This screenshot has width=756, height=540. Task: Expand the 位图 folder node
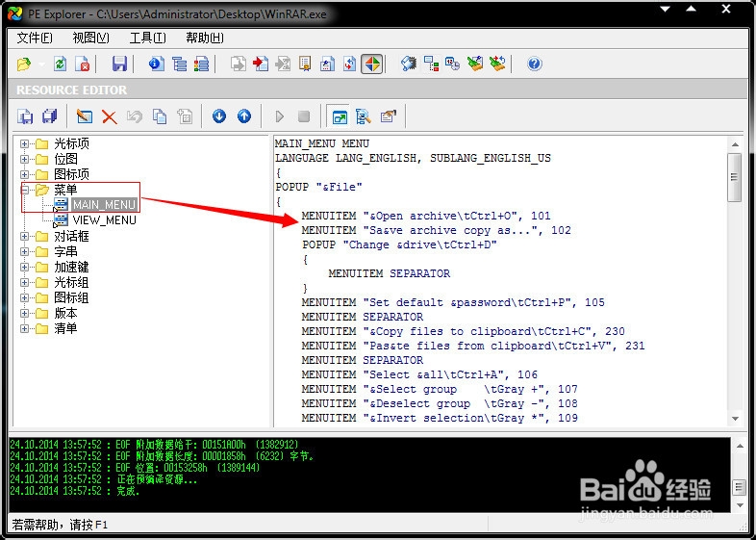click(x=24, y=159)
